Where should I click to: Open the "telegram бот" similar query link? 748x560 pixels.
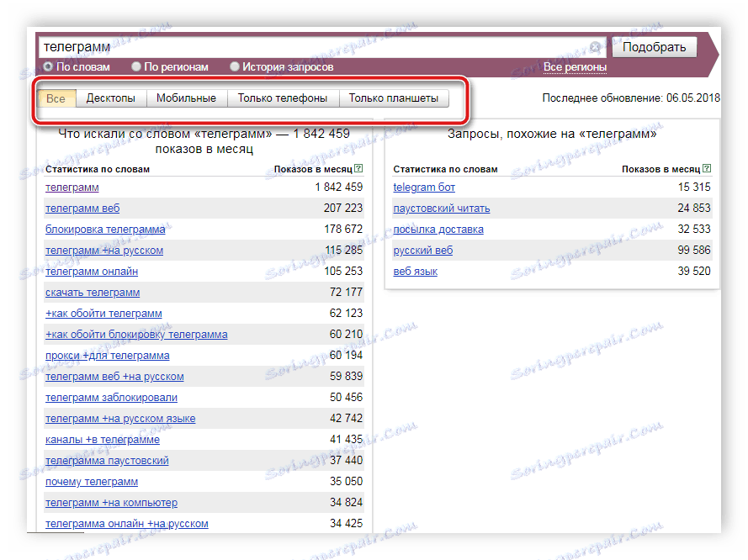point(424,188)
